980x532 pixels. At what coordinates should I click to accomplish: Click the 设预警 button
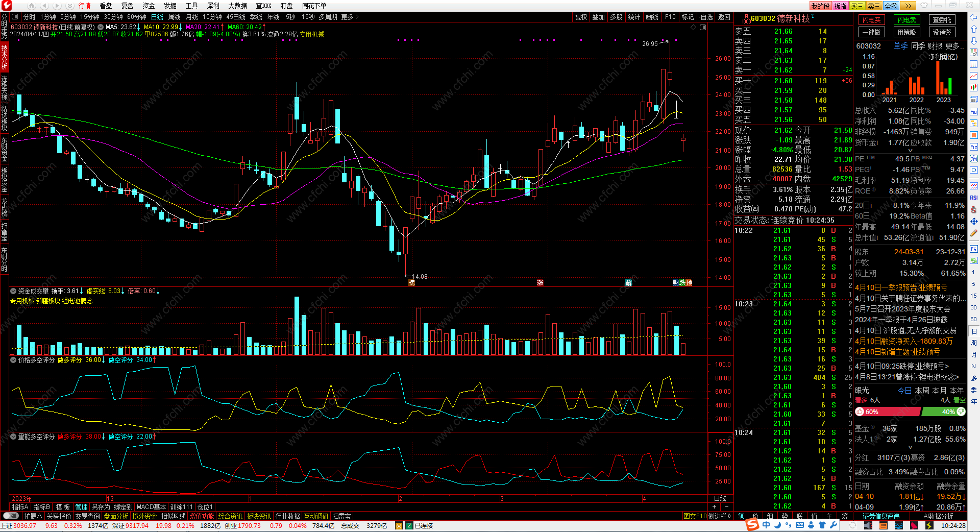pyautogui.click(x=942, y=32)
